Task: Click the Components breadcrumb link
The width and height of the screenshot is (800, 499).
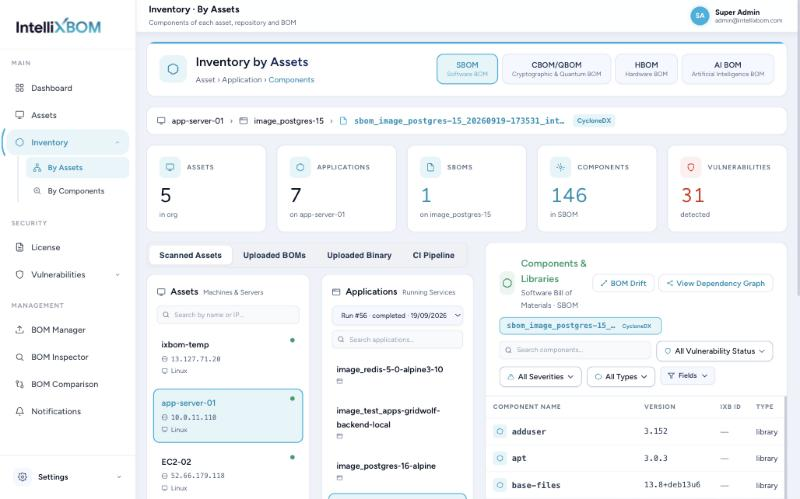Action: click(291, 80)
